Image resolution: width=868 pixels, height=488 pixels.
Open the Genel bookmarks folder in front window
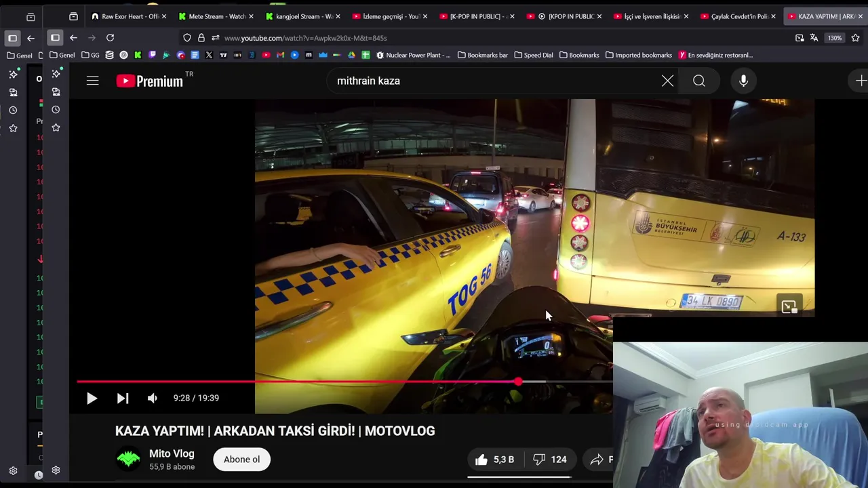coord(62,55)
